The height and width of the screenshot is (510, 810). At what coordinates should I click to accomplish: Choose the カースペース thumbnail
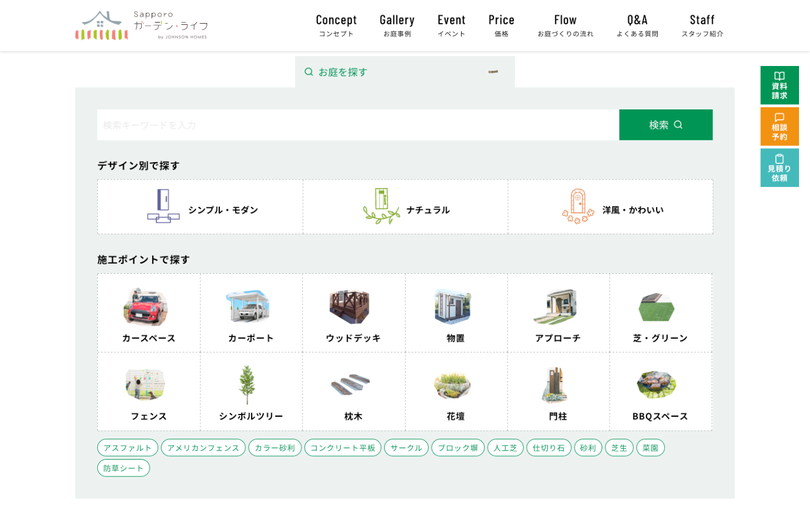(146, 307)
